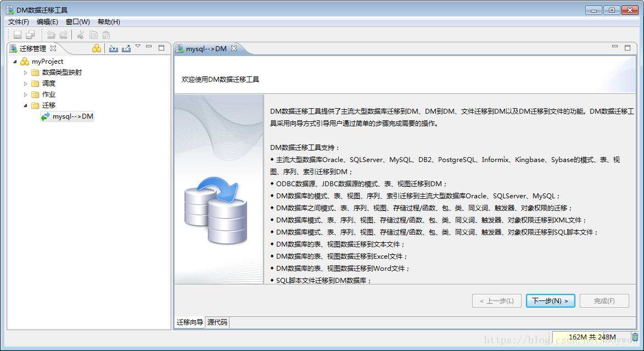Click the DM数据迁移工具支持： text line
The width and height of the screenshot is (644, 351).
pyautogui.click(x=305, y=148)
